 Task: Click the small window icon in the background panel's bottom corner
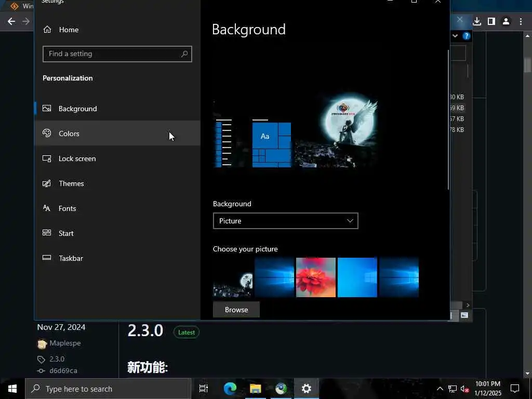tap(464, 315)
